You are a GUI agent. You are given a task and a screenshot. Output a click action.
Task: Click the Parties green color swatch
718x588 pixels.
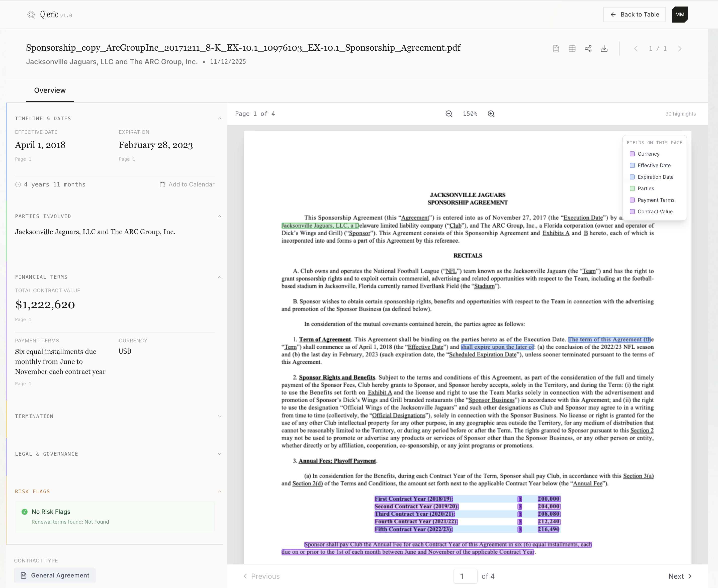(x=632, y=188)
